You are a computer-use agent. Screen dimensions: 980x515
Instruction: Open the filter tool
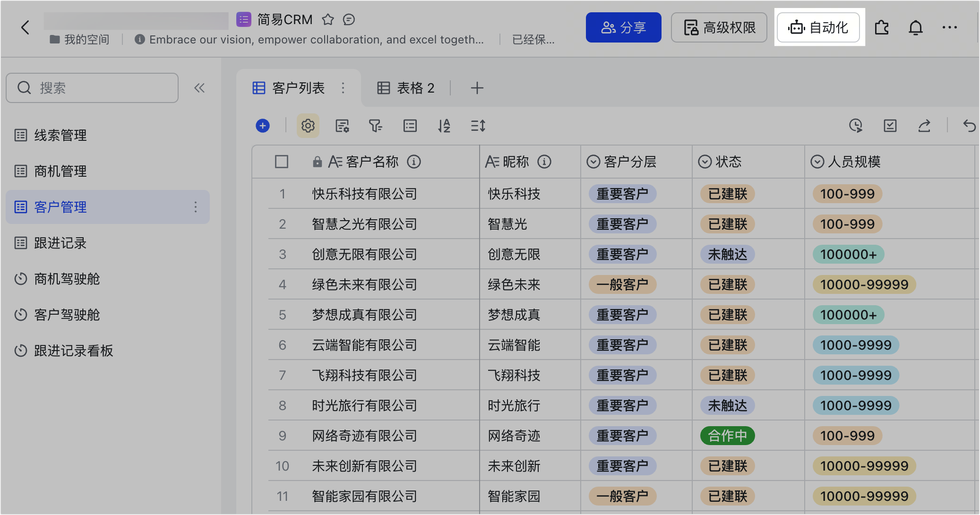376,126
